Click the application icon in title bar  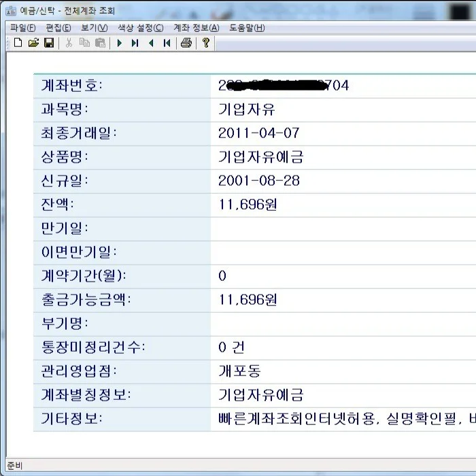11,11
